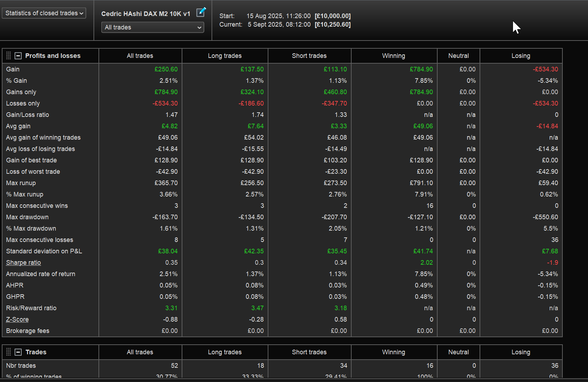Click the 1.47 Gain/Loss ratio for All trades
588x382 pixels.
(172, 115)
